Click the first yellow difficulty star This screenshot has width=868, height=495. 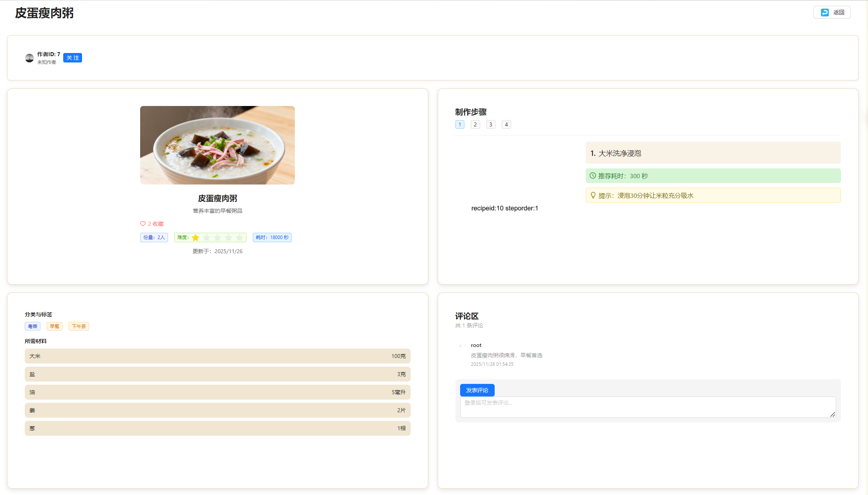pos(196,237)
